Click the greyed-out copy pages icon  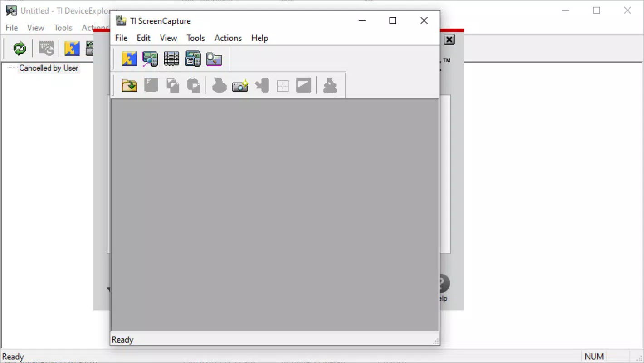tap(172, 85)
